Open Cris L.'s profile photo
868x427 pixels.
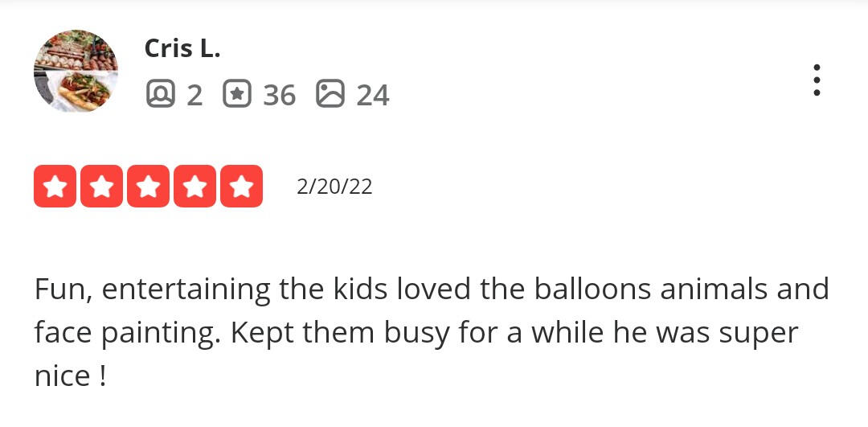coord(76,71)
